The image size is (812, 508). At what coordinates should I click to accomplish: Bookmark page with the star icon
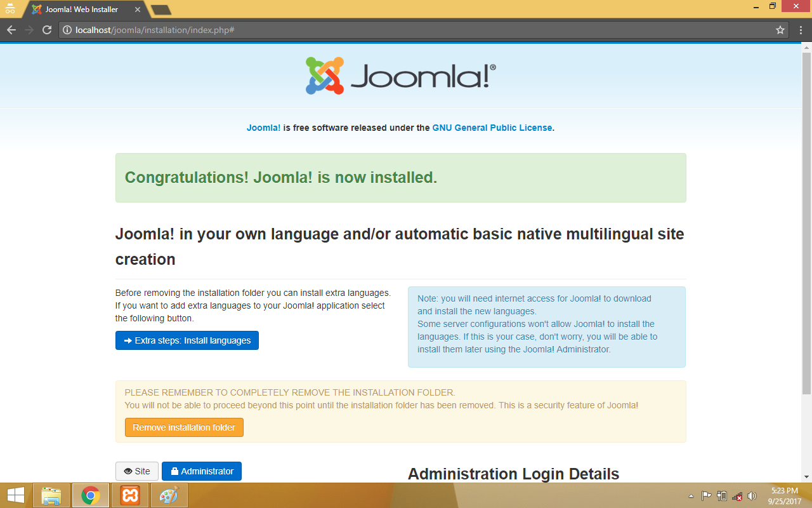780,30
